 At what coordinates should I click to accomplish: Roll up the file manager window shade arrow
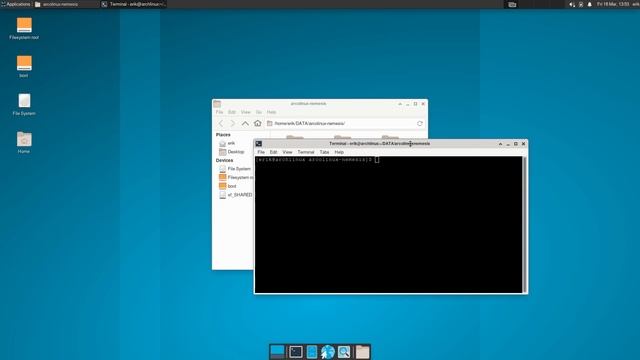coord(400,104)
